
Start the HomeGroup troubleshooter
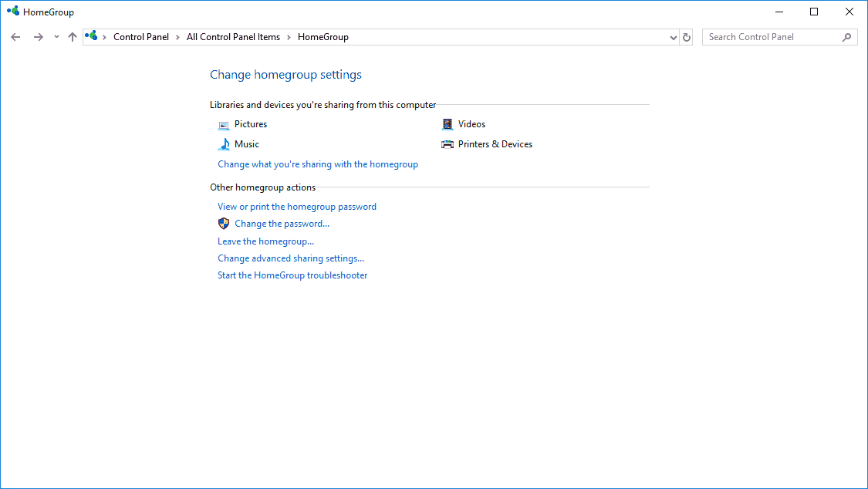pyautogui.click(x=292, y=275)
